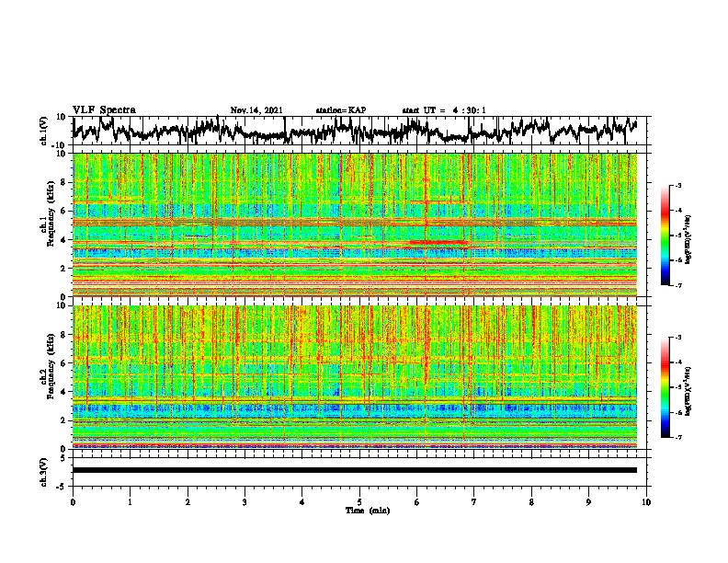Click the "-10" tick on ch.1 voltage axis
The height and width of the screenshot is (563, 728).
tap(59, 145)
